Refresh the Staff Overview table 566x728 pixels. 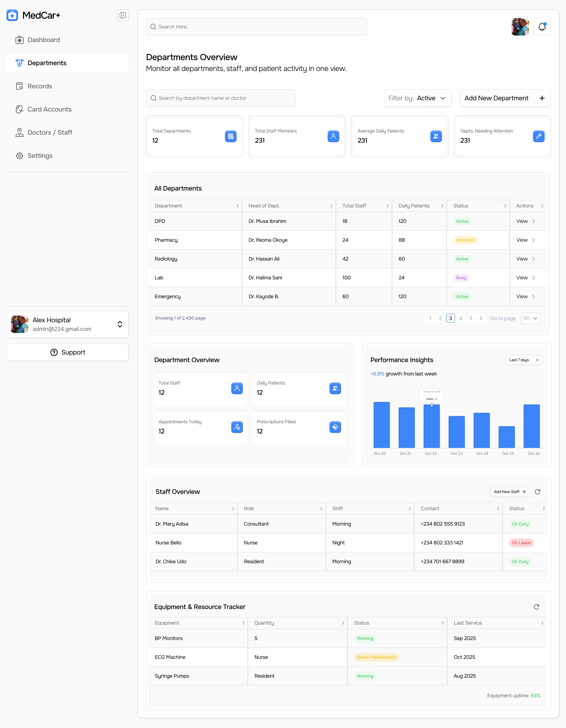pyautogui.click(x=537, y=492)
